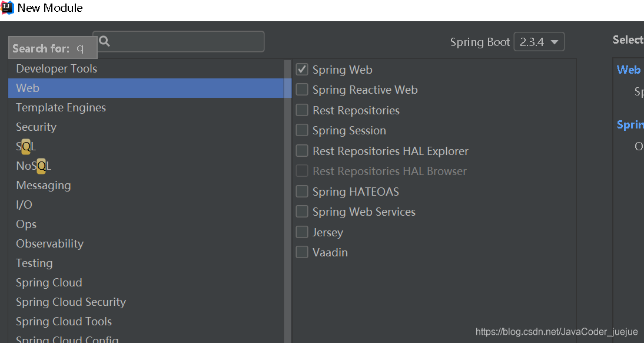Enable the Spring Web Services checkbox
The height and width of the screenshot is (343, 644).
pyautogui.click(x=302, y=212)
